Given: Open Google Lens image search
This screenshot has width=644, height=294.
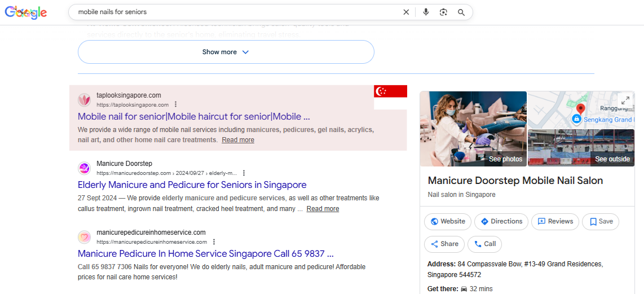Looking at the screenshot, I should (x=444, y=12).
